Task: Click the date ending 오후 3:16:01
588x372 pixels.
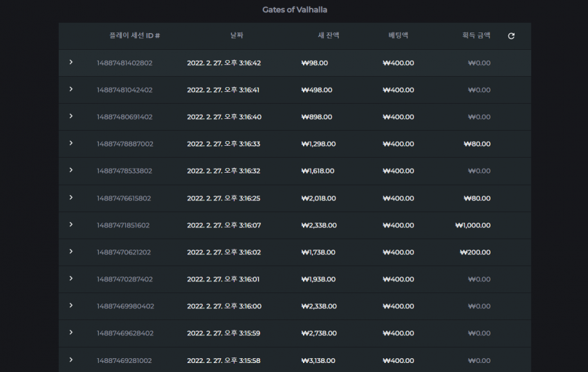Action: click(223, 279)
